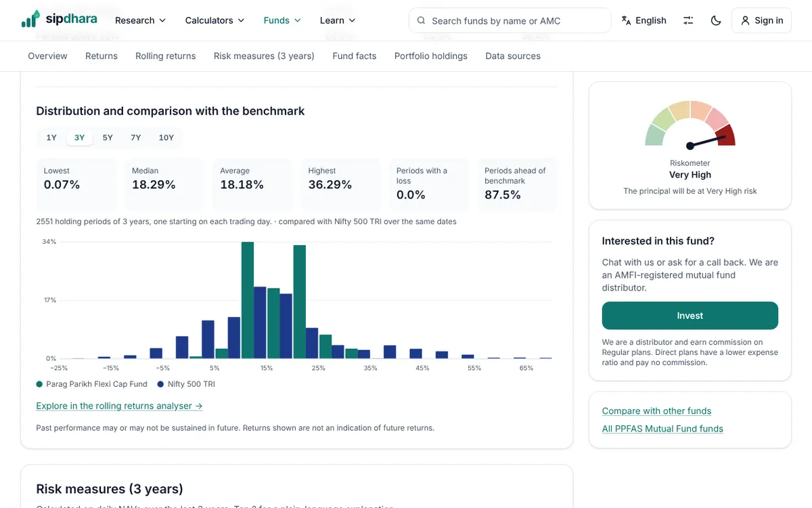Expand the Learn menu
This screenshot has height=508, width=812.
[338, 20]
